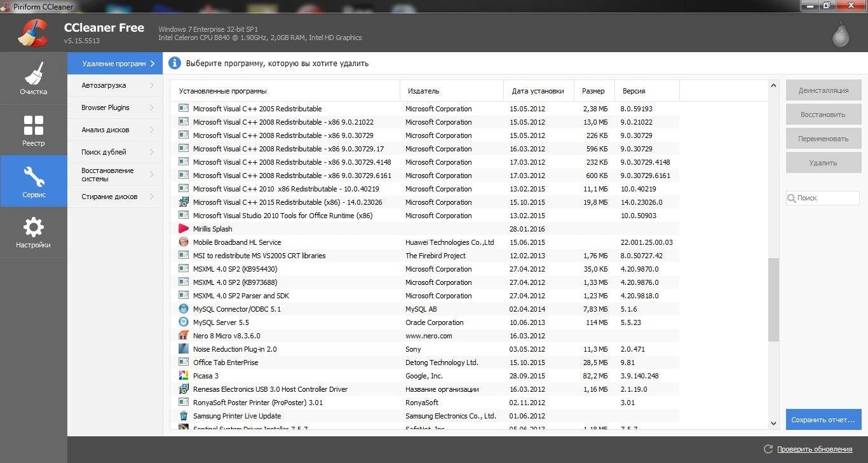Screen dimensions: 868x463
Task: Click the Nero 8 Micro icon
Action: 183,336
